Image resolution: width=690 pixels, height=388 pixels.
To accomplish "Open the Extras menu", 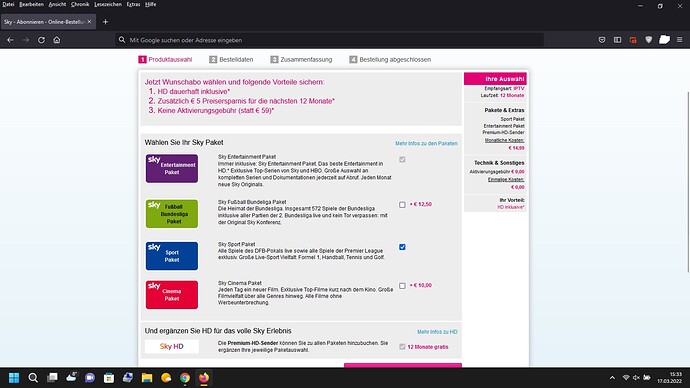I will coord(133,4).
